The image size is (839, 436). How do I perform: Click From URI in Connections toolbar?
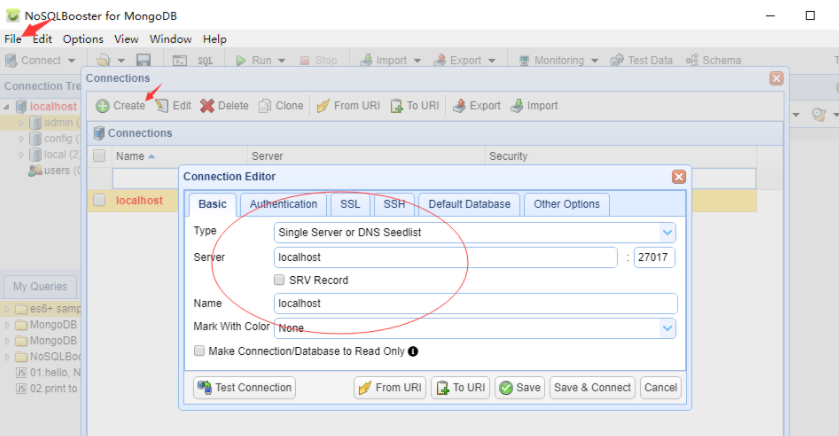348,106
